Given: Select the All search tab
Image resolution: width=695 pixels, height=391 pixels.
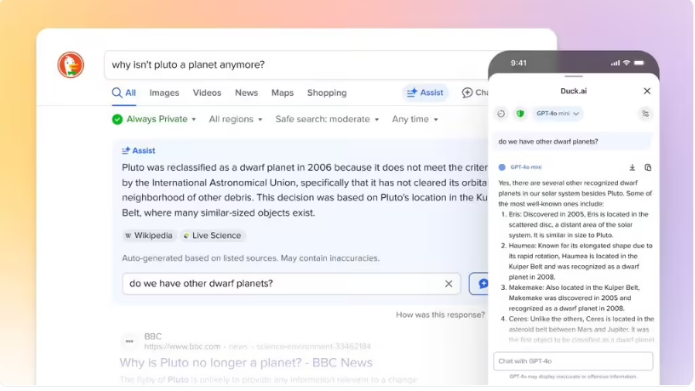Looking at the screenshot, I should pos(124,93).
